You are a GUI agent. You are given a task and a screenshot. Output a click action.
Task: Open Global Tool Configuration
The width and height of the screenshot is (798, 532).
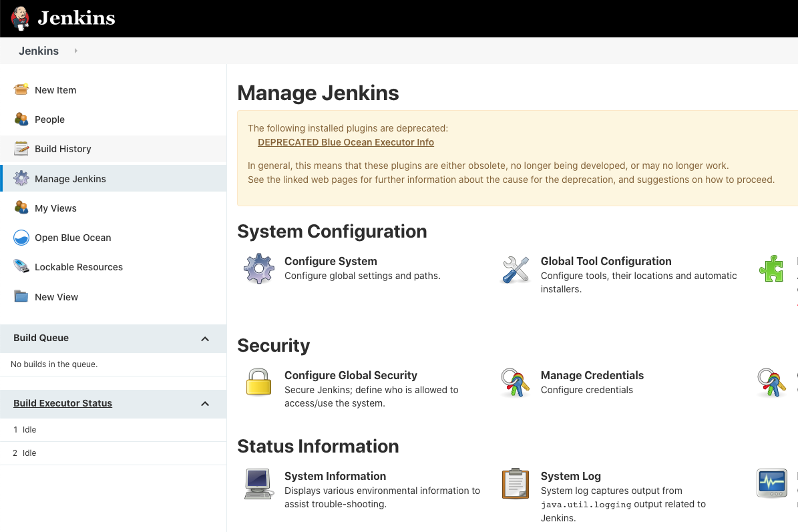point(606,261)
